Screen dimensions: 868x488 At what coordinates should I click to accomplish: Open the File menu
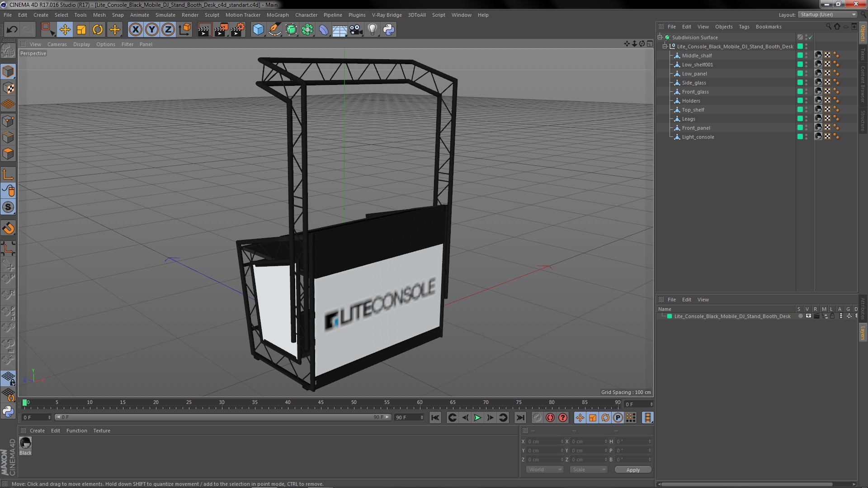click(x=8, y=15)
